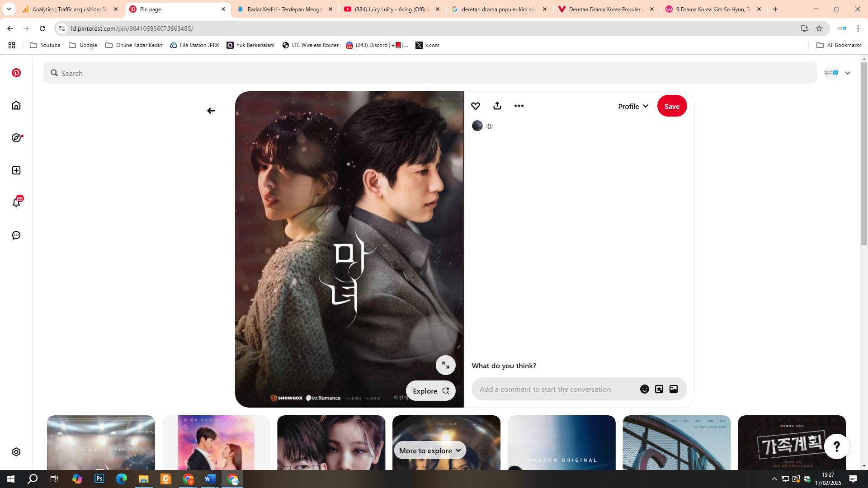Switch to 9 Drama Korea Kim So Hyun tab
The width and height of the screenshot is (868, 488).
click(714, 9)
